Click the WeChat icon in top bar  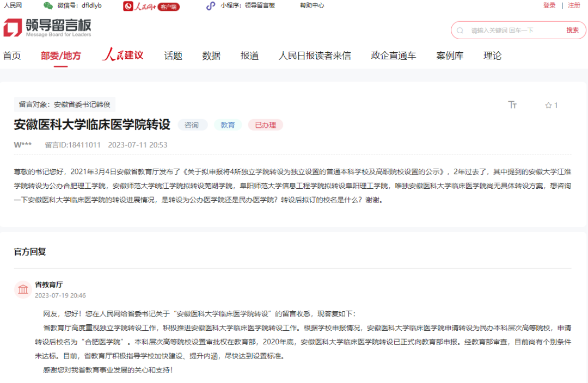[48, 5]
